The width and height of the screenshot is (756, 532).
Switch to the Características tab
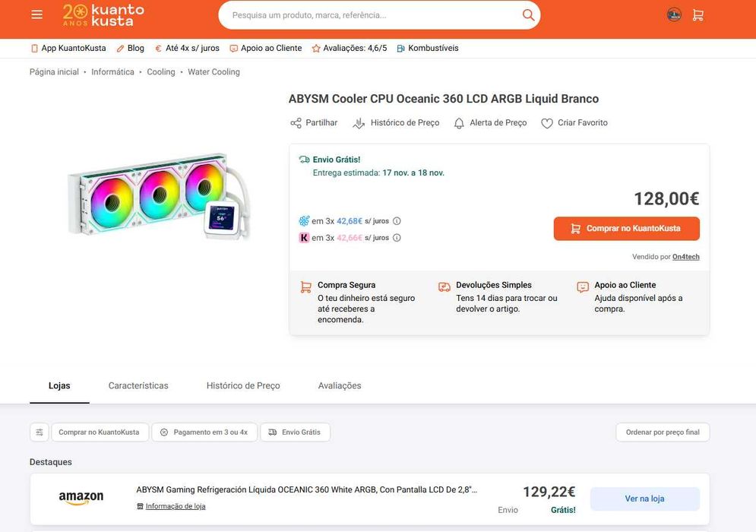[138, 386]
